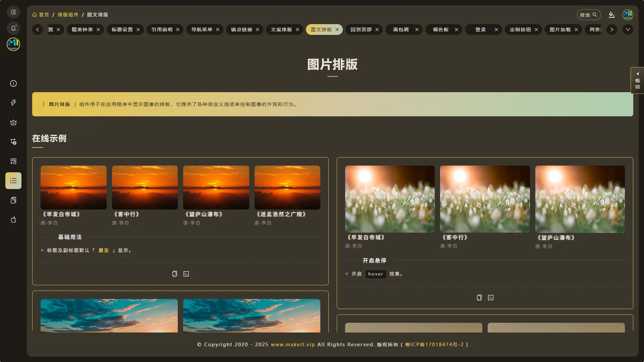The image size is (644, 362).
Task: Close the 面包屑 tab
Action: 417,29
